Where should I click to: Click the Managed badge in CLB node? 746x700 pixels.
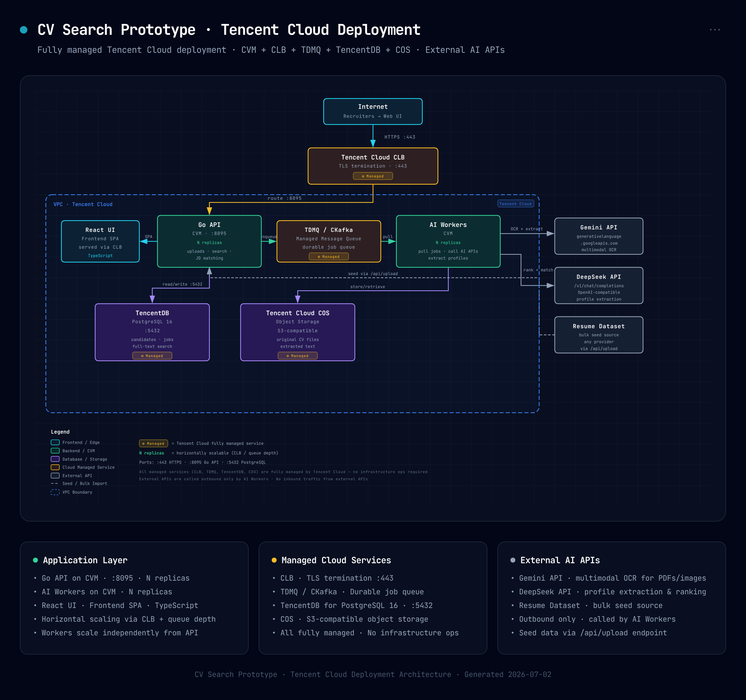[x=373, y=176]
